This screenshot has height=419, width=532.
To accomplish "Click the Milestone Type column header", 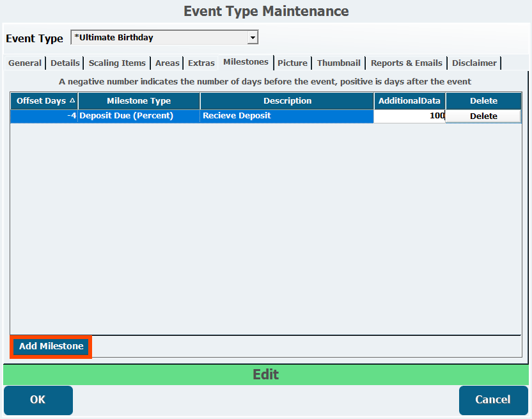I will pyautogui.click(x=139, y=101).
